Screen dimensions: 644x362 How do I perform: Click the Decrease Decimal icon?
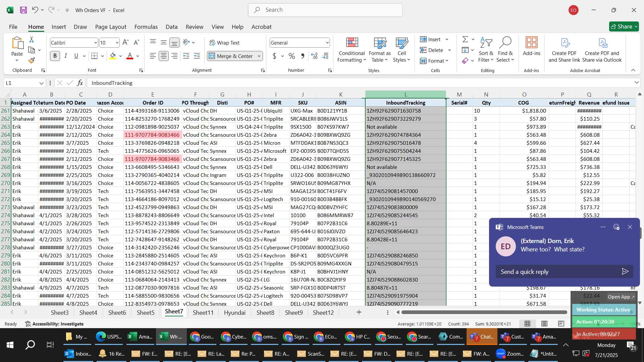click(x=325, y=56)
